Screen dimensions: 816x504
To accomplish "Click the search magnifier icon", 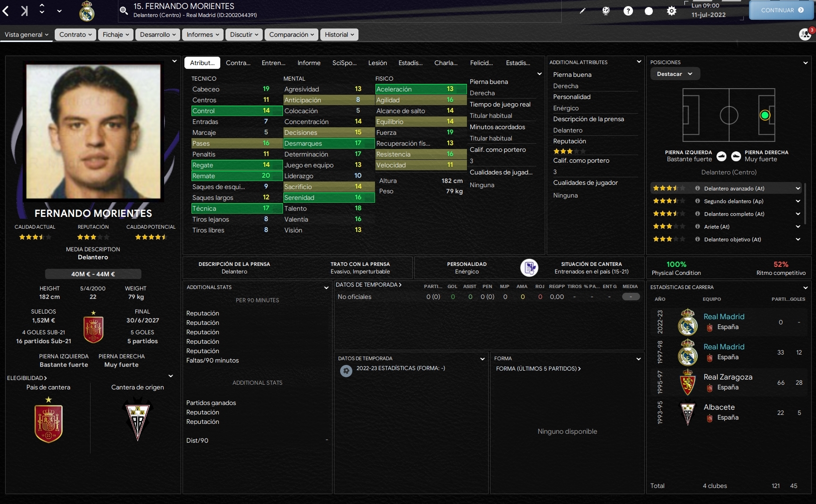I will [124, 10].
